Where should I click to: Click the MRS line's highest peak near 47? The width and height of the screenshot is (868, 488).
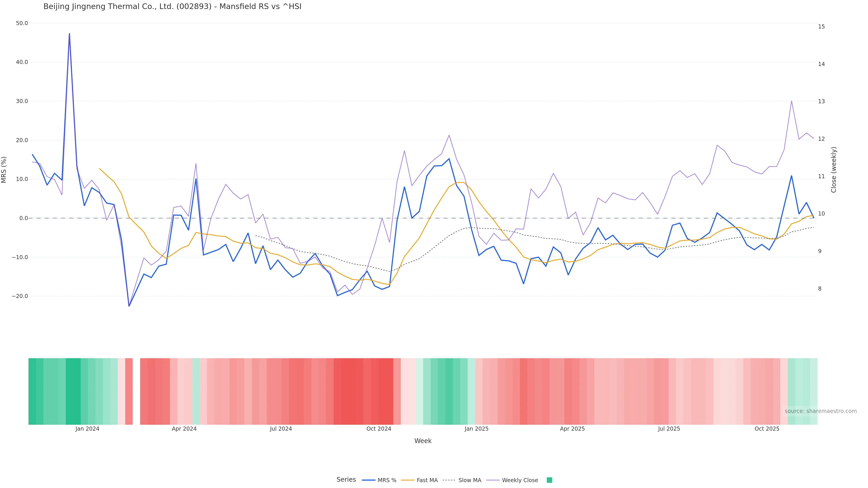click(69, 34)
